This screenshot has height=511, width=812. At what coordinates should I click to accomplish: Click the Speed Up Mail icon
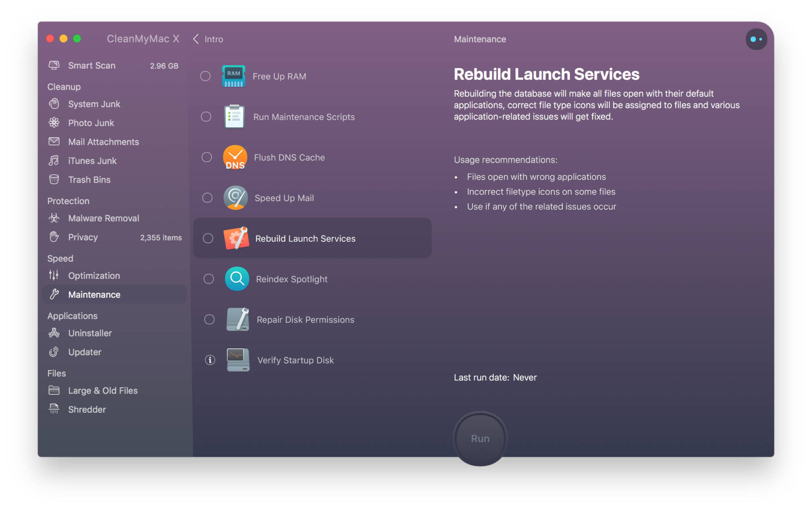(x=236, y=197)
